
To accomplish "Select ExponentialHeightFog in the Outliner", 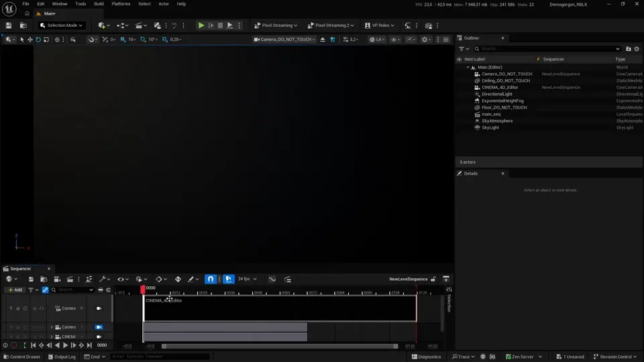I will click(502, 101).
